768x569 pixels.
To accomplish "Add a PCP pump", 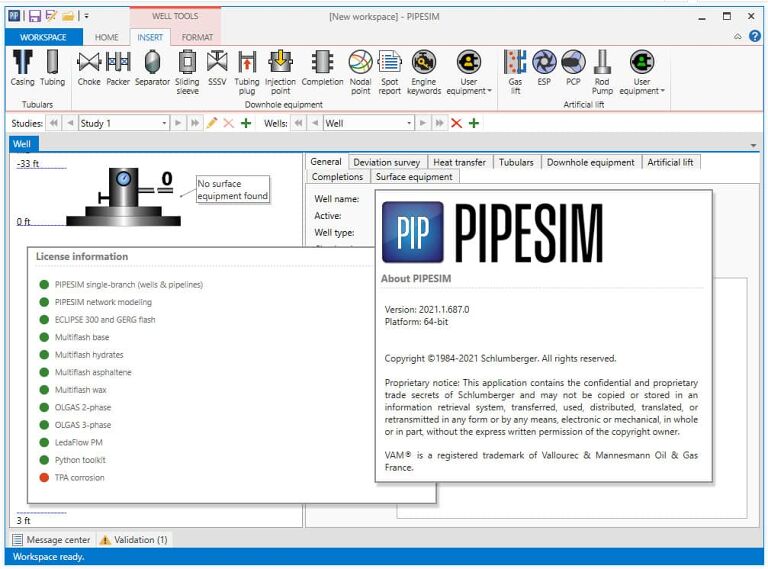I will pos(573,68).
